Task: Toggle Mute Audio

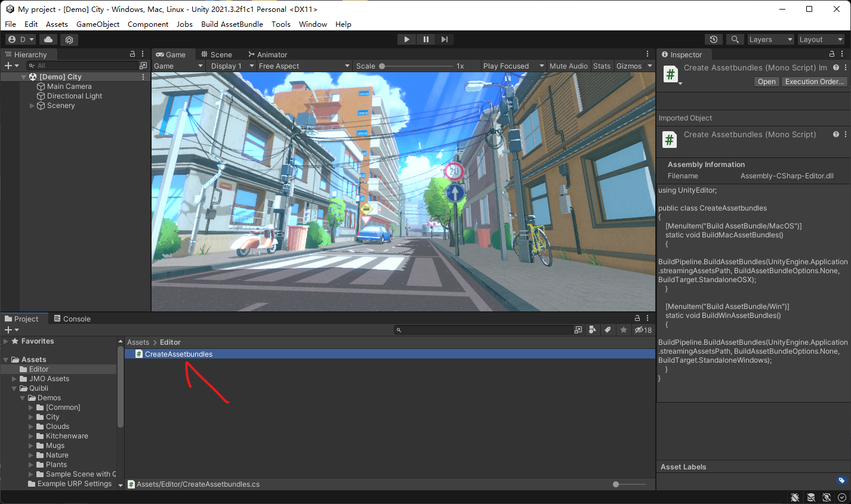Action: point(568,66)
